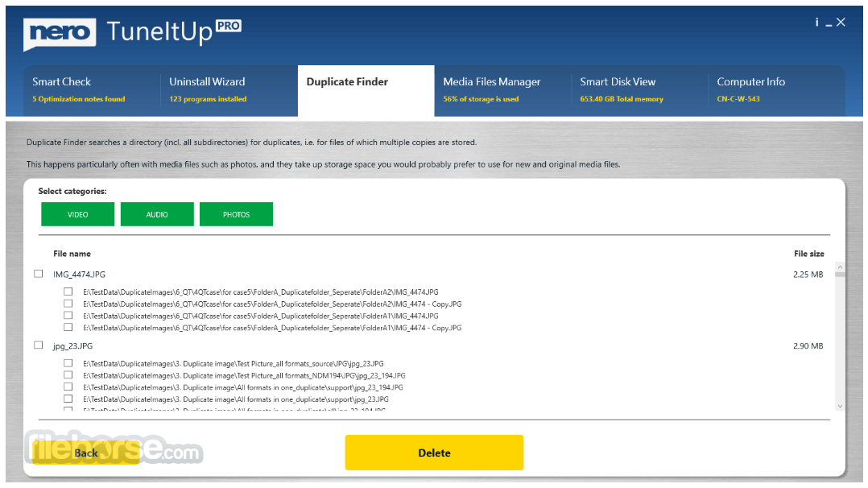Go Back using the Back button
The width and height of the screenshot is (868, 488).
(x=86, y=453)
